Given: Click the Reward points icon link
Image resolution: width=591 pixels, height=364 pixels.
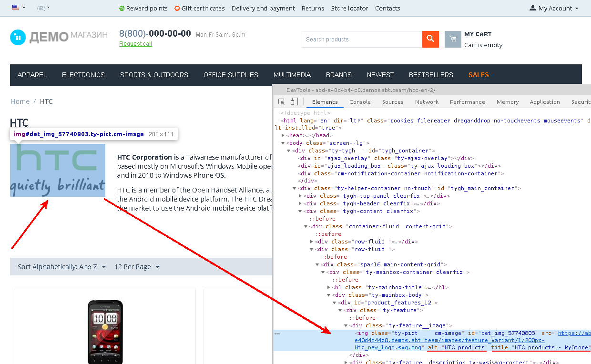Looking at the screenshot, I should coord(122,8).
